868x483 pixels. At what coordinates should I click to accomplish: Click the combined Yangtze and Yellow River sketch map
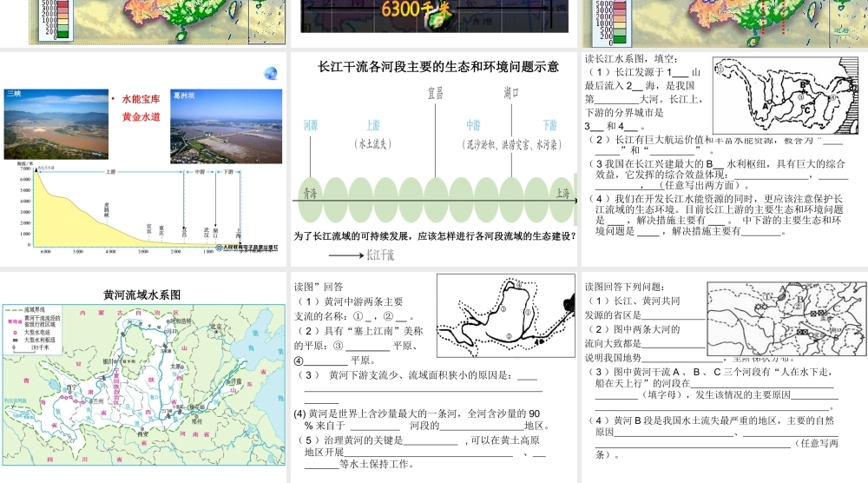(x=786, y=319)
